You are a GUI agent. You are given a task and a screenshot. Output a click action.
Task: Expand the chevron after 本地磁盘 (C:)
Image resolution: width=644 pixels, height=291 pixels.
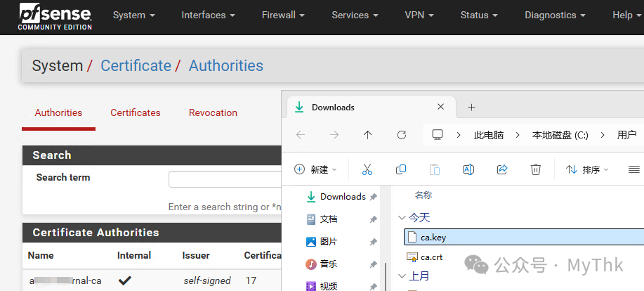tap(603, 135)
